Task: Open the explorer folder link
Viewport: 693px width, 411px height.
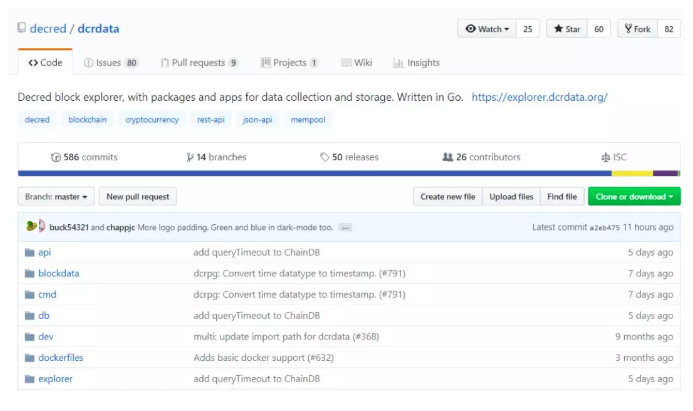Action: coord(55,379)
